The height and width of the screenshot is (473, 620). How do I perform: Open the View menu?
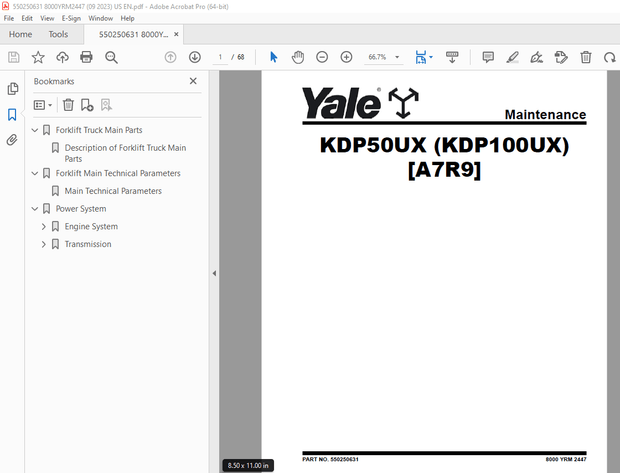[47, 18]
